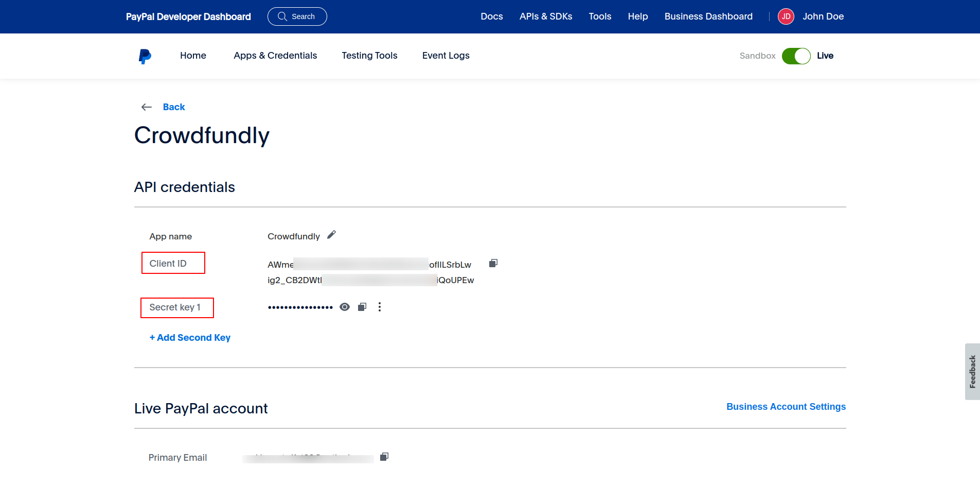Select the Live label
980x486 pixels.
click(825, 56)
